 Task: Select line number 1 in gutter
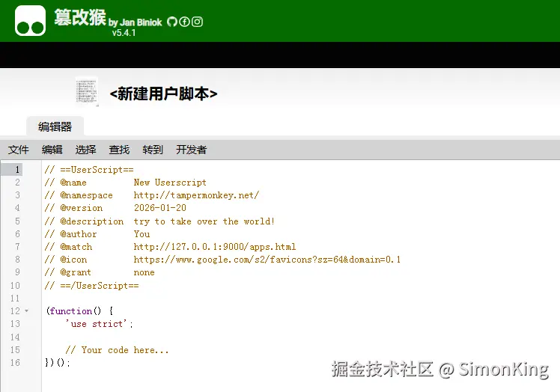[17, 170]
